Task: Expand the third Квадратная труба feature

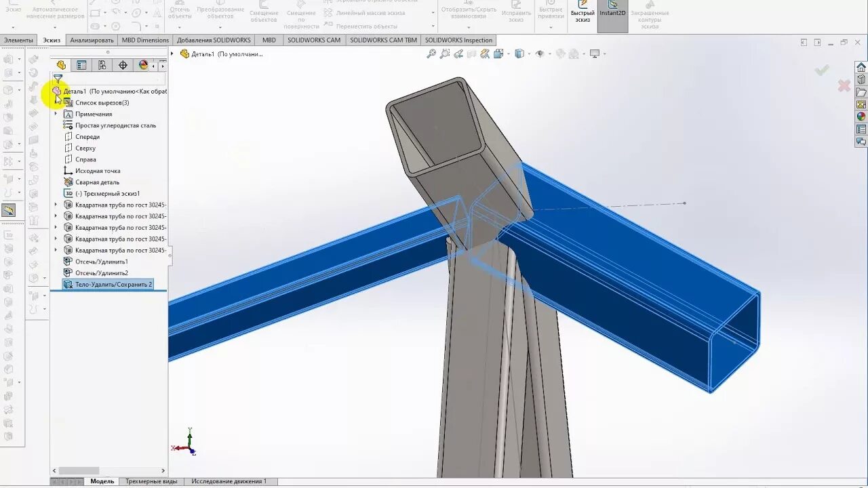Action: click(56, 227)
